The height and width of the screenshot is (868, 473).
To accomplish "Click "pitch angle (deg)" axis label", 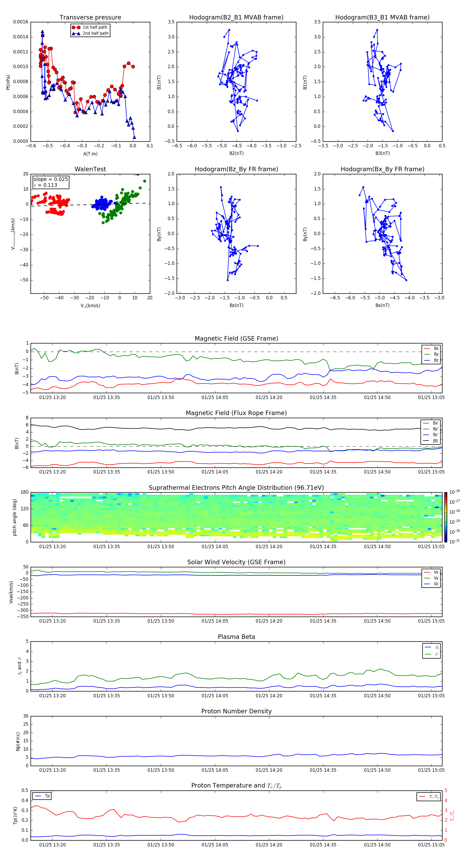I will click(x=14, y=517).
